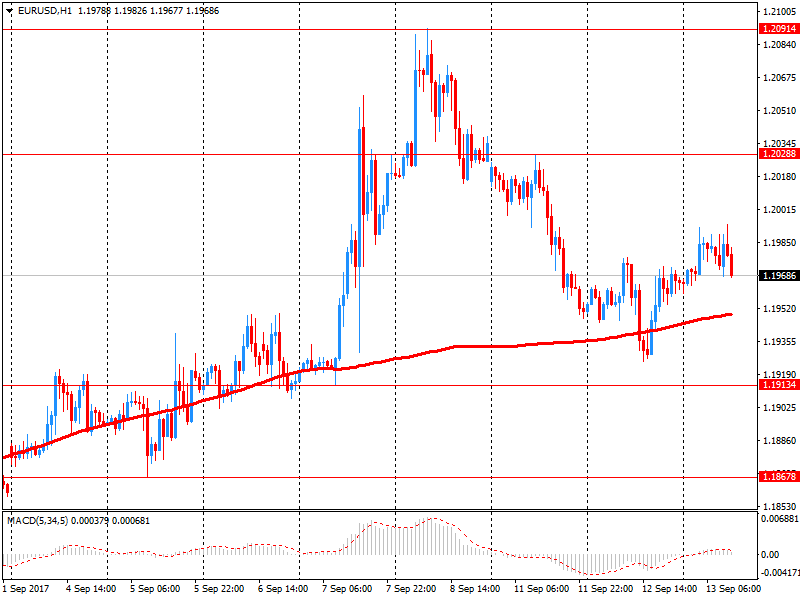Image resolution: width=800 pixels, height=600 pixels.
Task: Click the 13 Sep 06:00 time label
Action: pyautogui.click(x=734, y=589)
